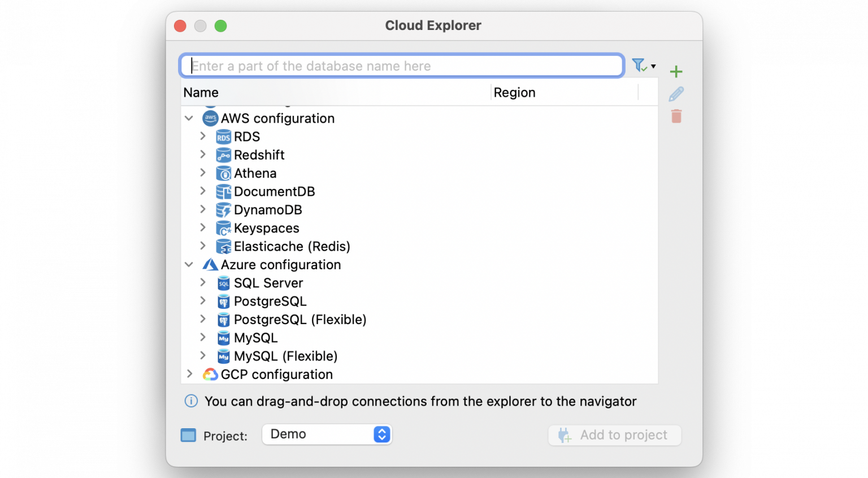Delete a connection using the trash icon

coord(676,116)
